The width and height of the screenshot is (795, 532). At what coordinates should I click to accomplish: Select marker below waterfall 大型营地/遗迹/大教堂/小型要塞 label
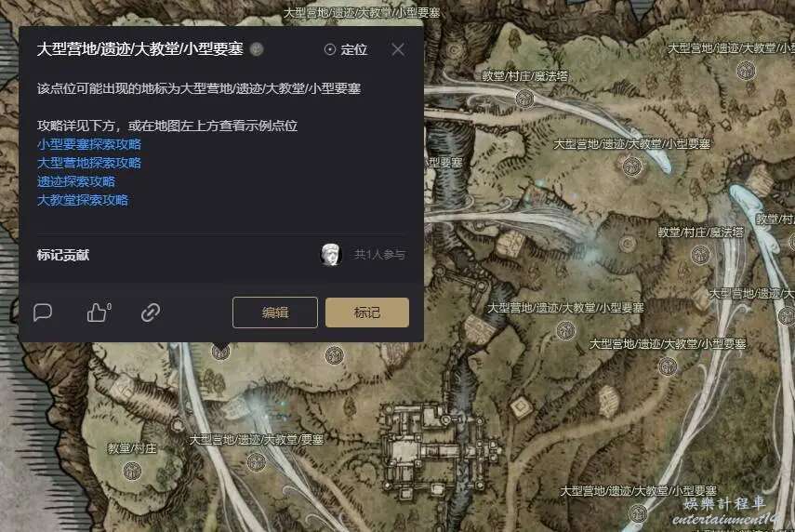click(x=631, y=166)
